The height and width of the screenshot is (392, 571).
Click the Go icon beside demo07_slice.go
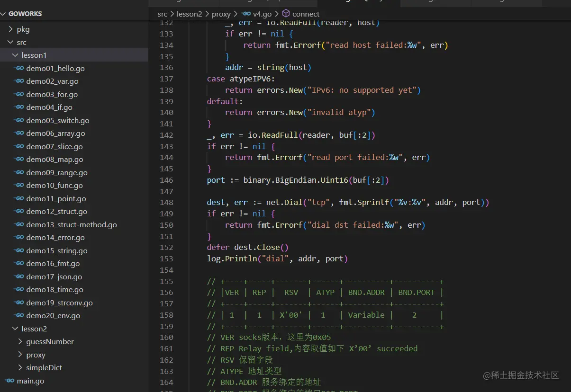(19, 146)
